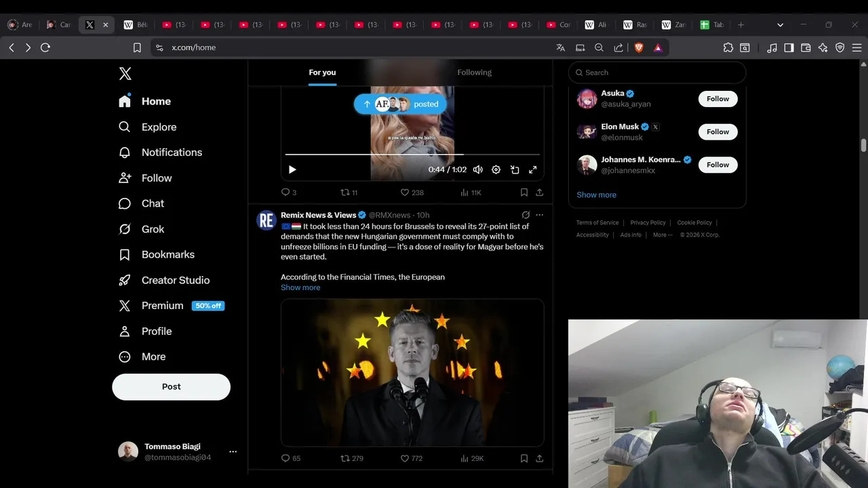Toggle the browser sidebar panel
Viewport: 868px width, 488px height.
[x=789, y=47]
